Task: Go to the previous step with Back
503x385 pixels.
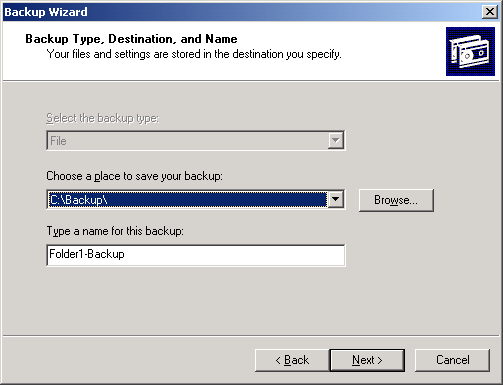Action: click(292, 360)
